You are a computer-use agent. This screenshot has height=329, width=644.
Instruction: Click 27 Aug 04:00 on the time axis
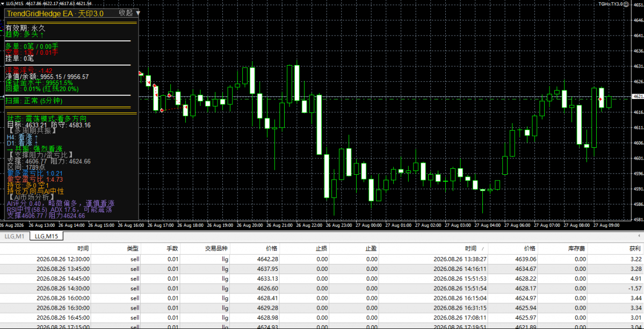click(x=488, y=225)
